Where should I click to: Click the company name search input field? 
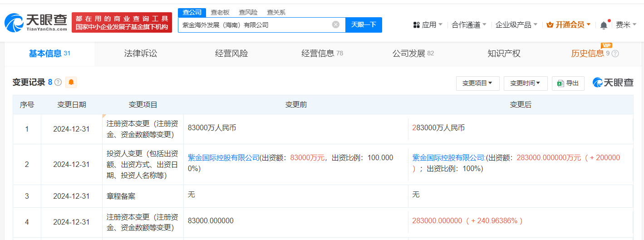click(x=254, y=25)
